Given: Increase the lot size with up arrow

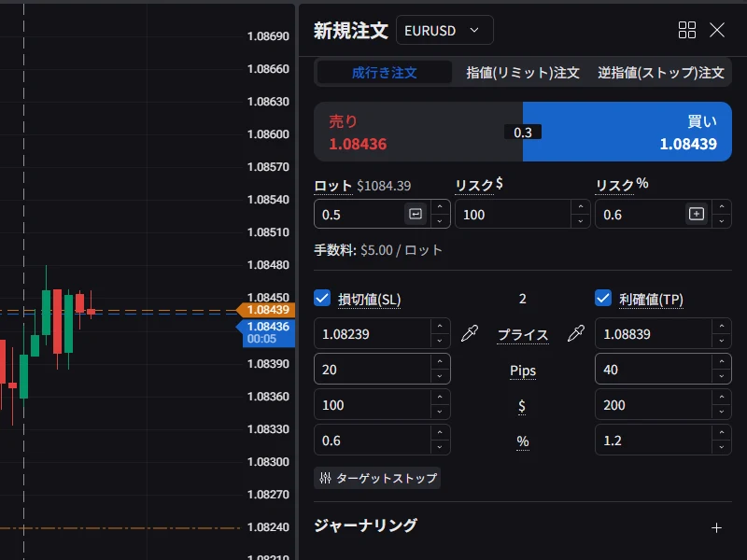Looking at the screenshot, I should (440, 206).
